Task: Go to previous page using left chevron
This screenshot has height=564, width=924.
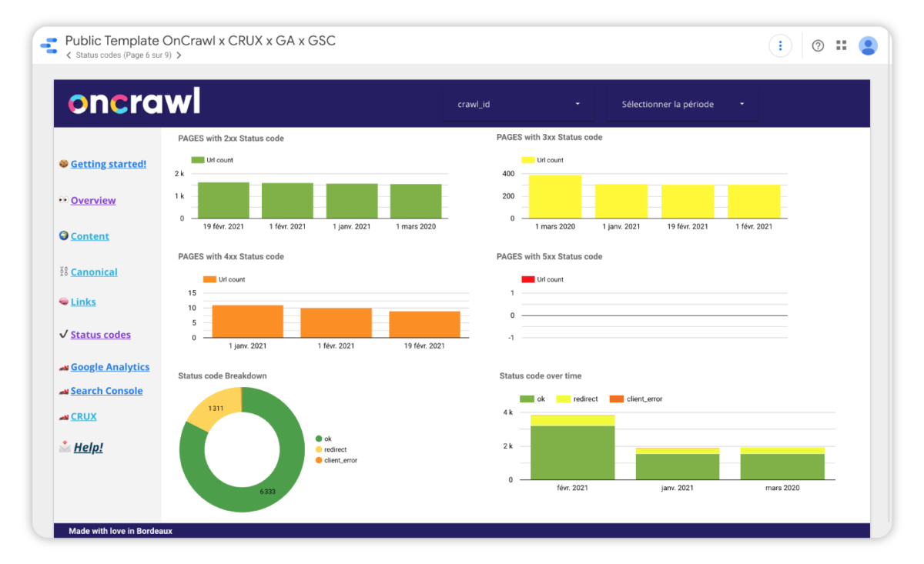Action: tap(69, 55)
